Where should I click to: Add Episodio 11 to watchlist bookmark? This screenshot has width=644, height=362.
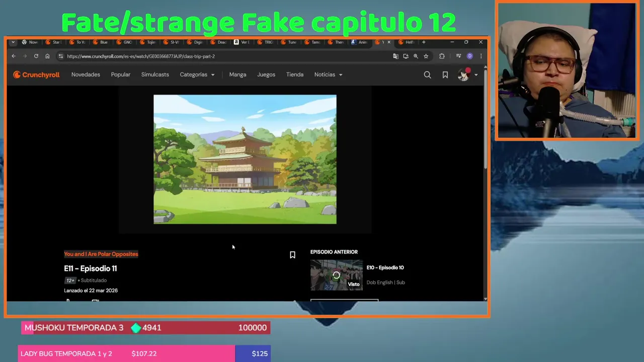coord(292,255)
